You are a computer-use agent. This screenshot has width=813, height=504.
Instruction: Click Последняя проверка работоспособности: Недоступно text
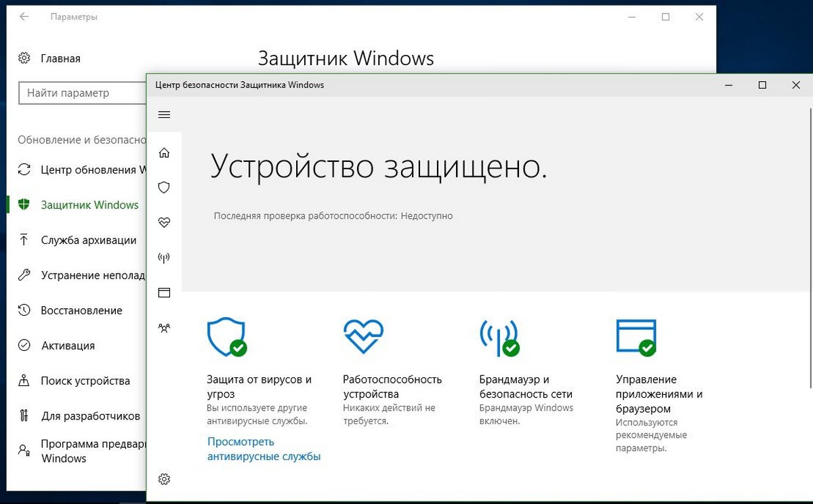(333, 216)
